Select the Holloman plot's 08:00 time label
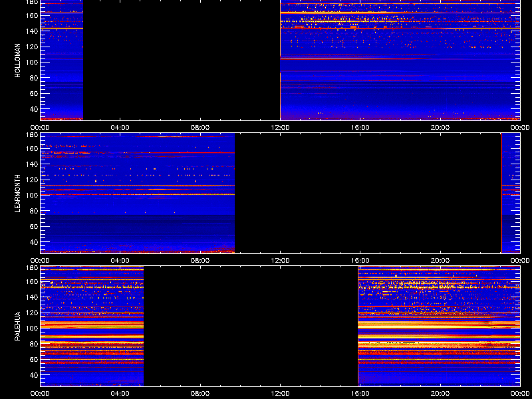The width and height of the screenshot is (532, 399). 200,128
